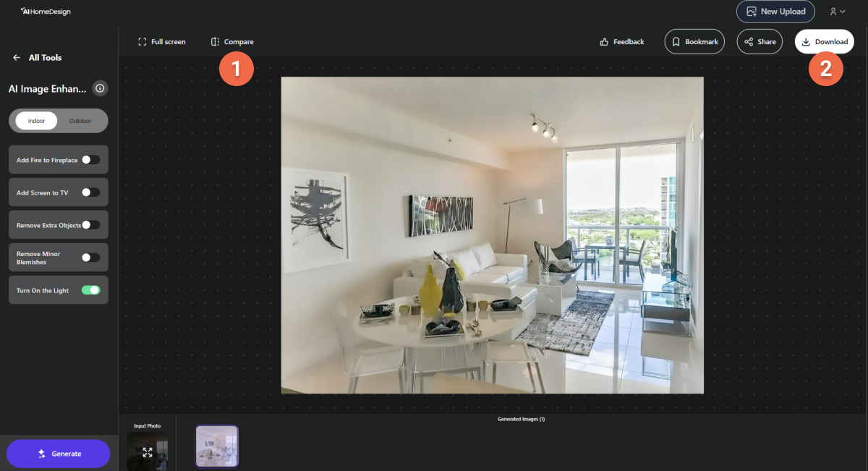Click the Share icon
868x471 pixels.
pos(747,41)
